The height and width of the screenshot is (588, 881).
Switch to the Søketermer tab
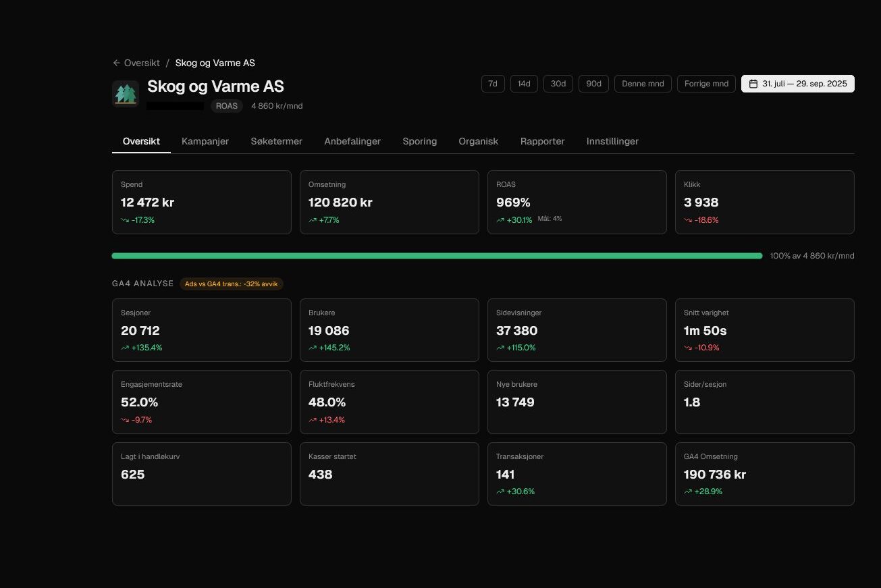(x=276, y=141)
